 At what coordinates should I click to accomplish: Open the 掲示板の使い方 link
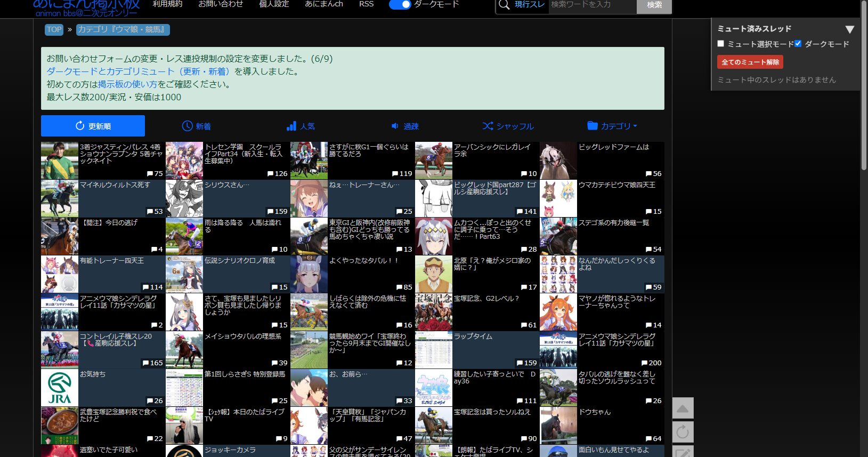pos(127,84)
